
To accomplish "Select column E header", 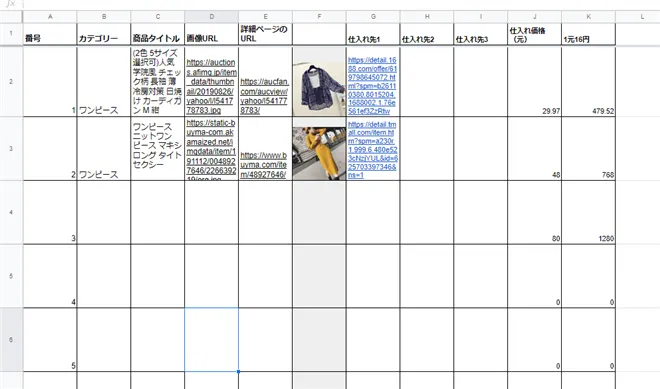I will coord(265,17).
